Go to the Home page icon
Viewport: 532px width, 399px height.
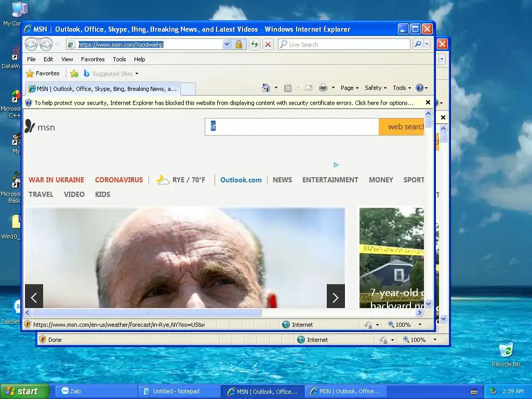pyautogui.click(x=266, y=88)
